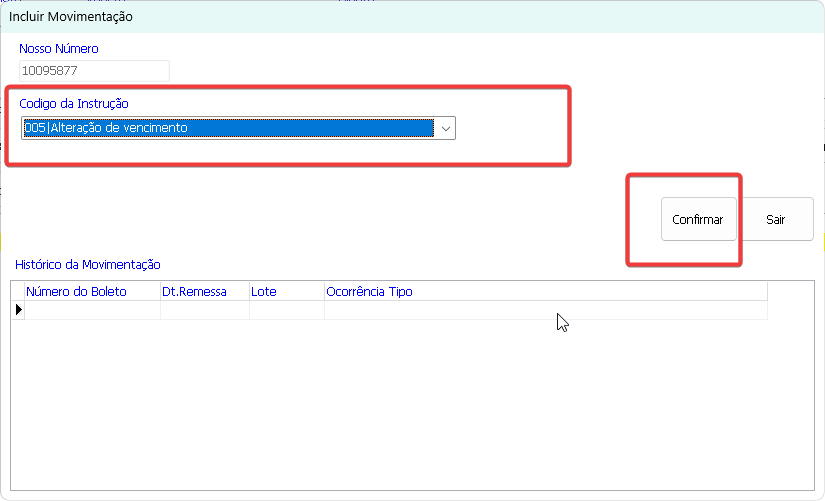The width and height of the screenshot is (825, 501).
Task: Click the Nosso Número field showing 10095877
Action: 94,71
